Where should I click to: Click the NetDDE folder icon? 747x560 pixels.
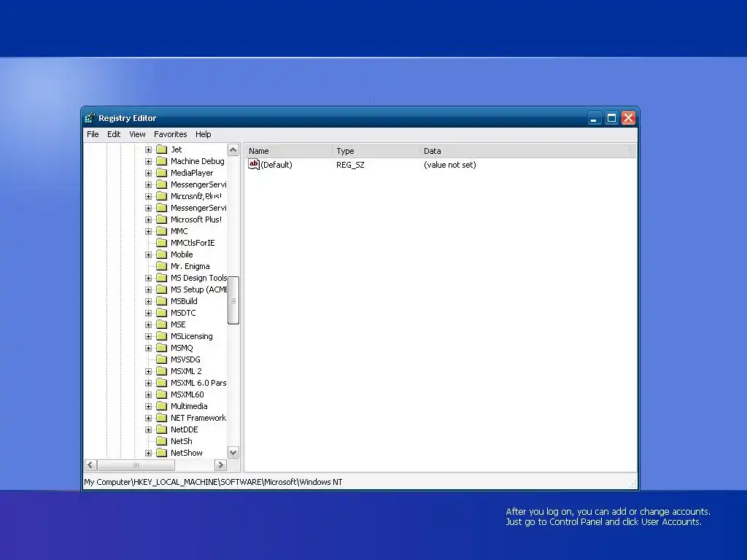162,429
